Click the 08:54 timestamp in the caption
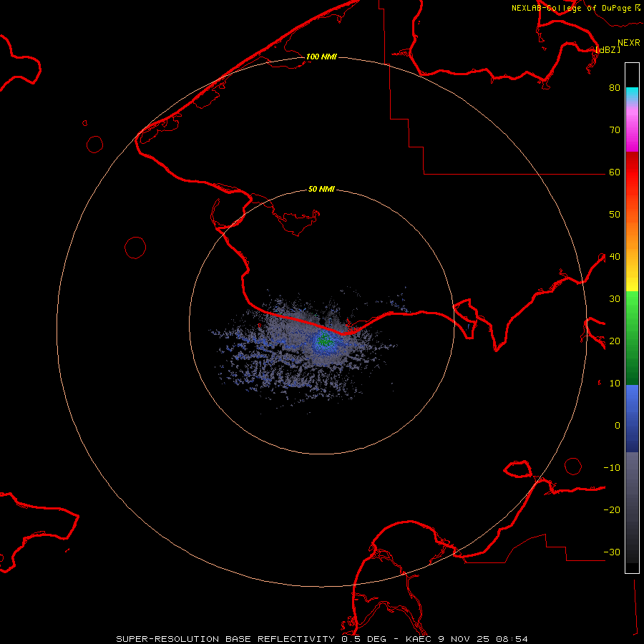The width and height of the screenshot is (644, 644). (512, 639)
